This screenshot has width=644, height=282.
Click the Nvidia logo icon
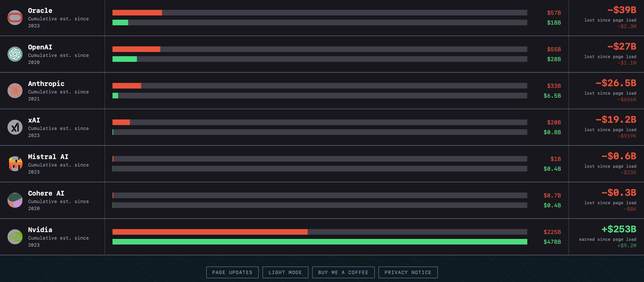pos(15,237)
